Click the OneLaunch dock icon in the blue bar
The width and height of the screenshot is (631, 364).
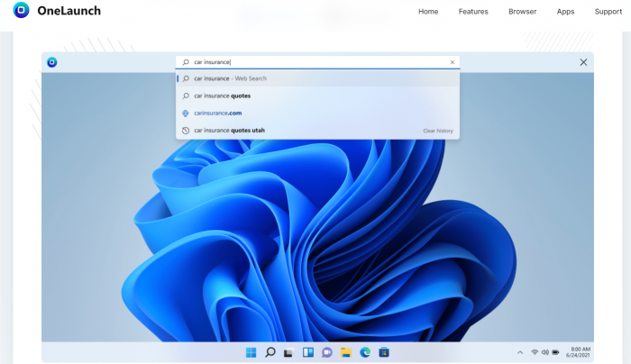(x=52, y=62)
